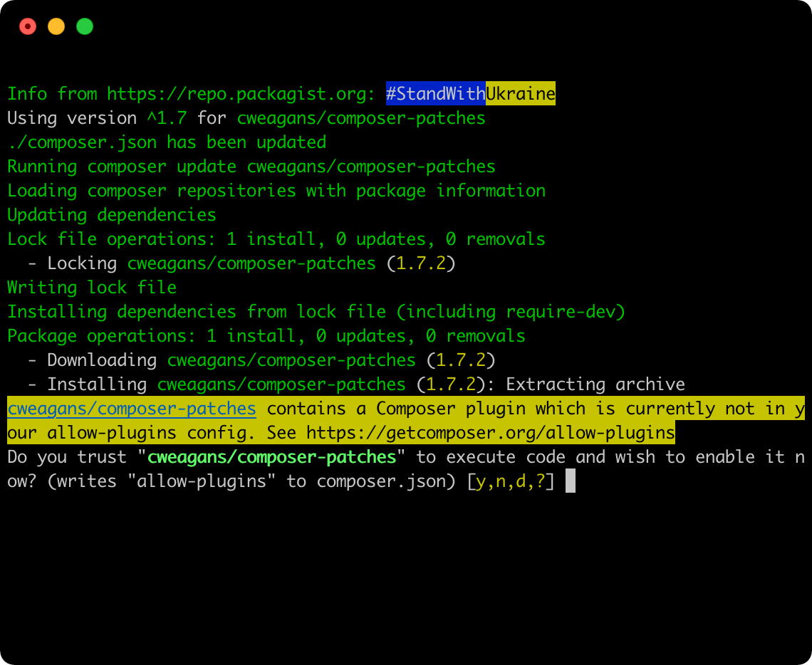Click the 'Using version ^1.7' text
The height and width of the screenshot is (665, 812).
(97, 118)
